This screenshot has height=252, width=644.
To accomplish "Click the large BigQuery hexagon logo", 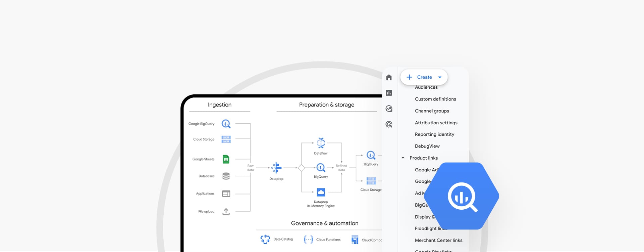I will pos(462,196).
